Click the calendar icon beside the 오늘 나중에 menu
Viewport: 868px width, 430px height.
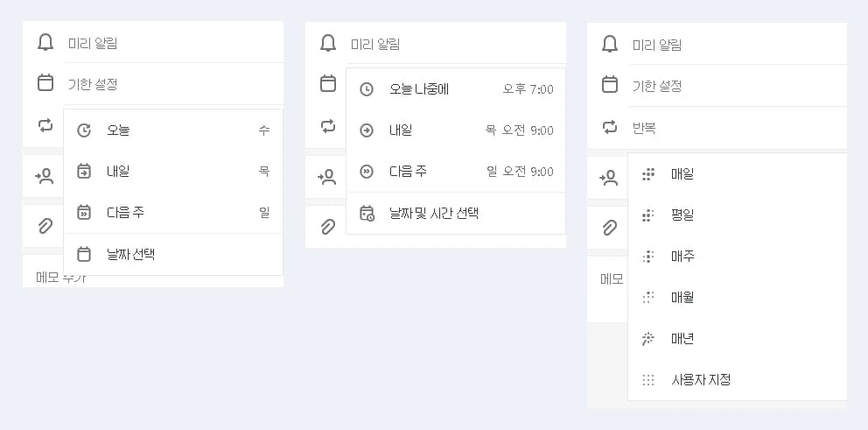tap(328, 84)
